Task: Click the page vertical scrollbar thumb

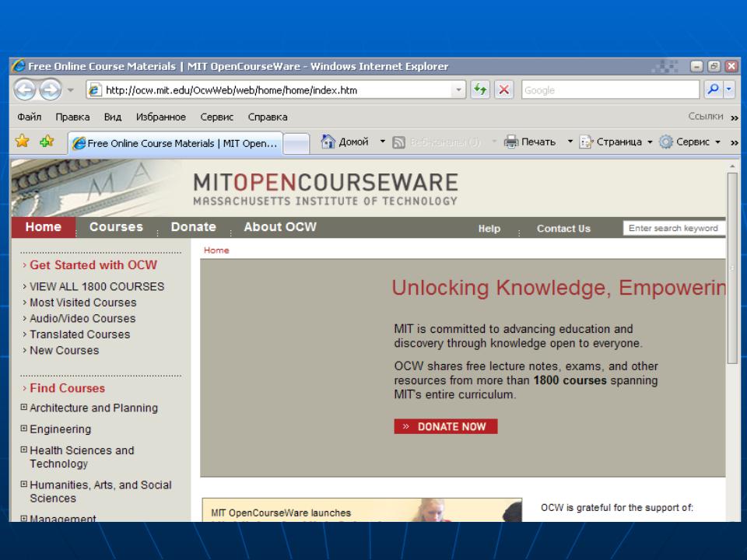Action: 732,268
